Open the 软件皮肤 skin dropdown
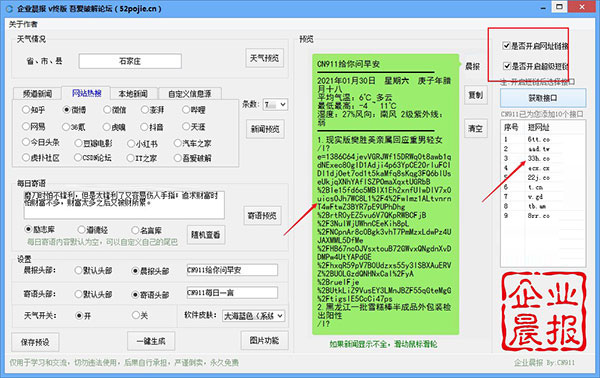Screen dimensions: 600x378 pos(254,316)
